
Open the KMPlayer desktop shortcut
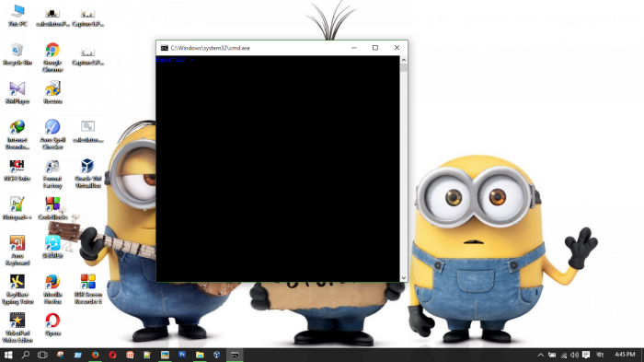coord(17,92)
